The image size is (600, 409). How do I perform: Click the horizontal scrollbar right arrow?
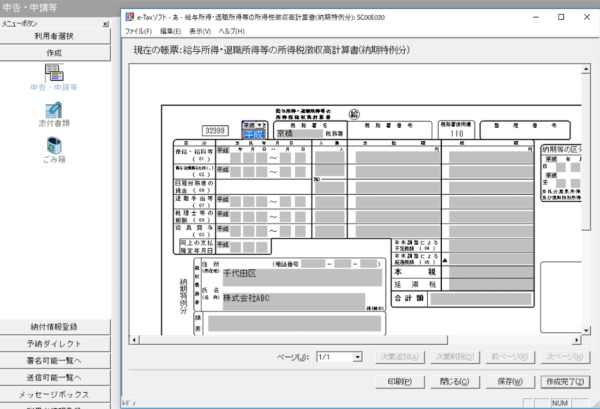(x=577, y=340)
